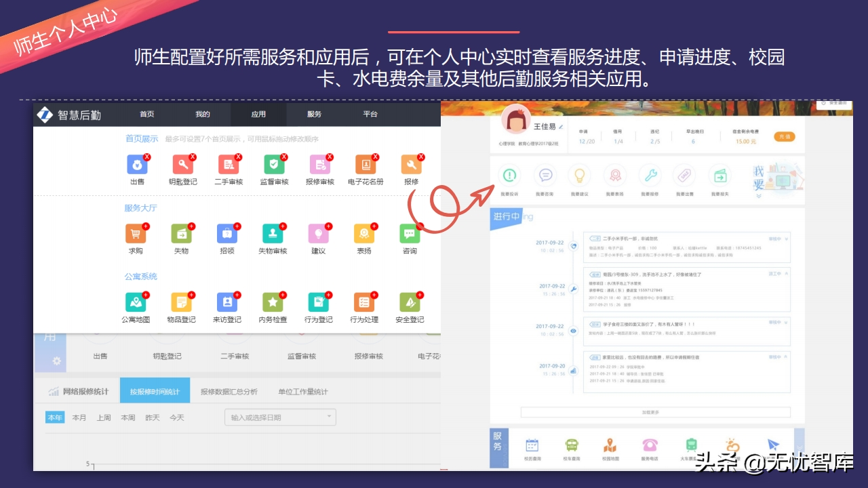Open 公寓地图 under 公寓系统

tap(137, 304)
